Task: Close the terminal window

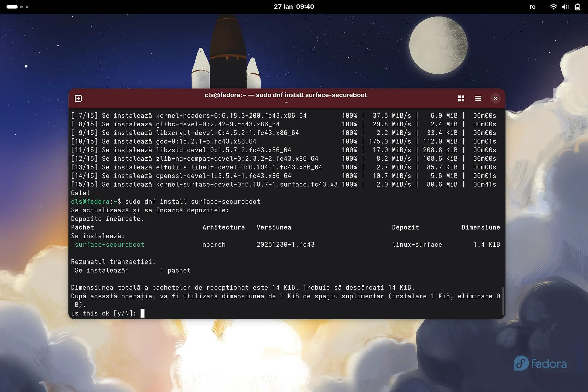Action: tap(495, 99)
